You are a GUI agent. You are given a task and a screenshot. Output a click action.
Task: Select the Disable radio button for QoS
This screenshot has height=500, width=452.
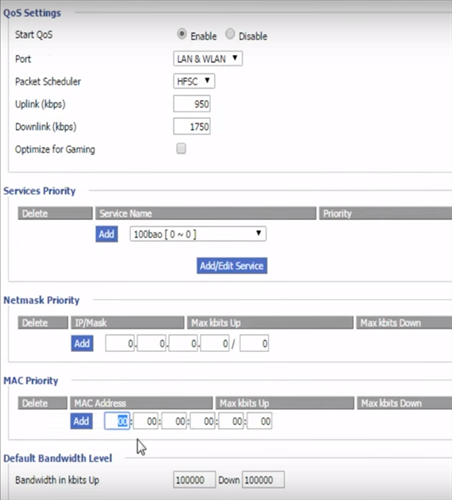pos(230,34)
